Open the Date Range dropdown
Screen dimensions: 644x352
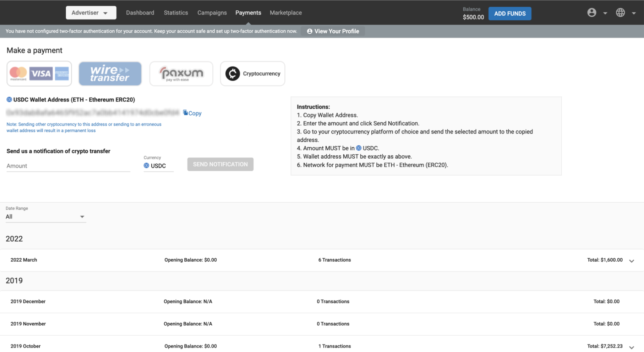pos(45,217)
